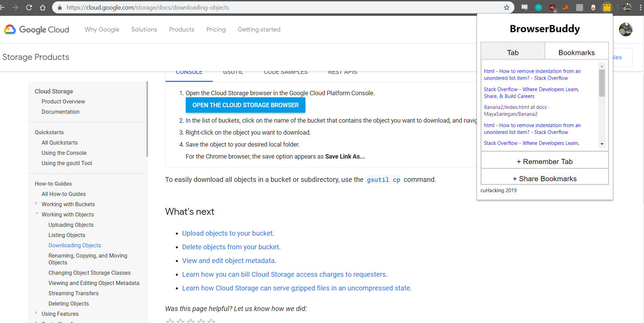Go to the browser home page
The image size is (644, 323).
tap(42, 7)
